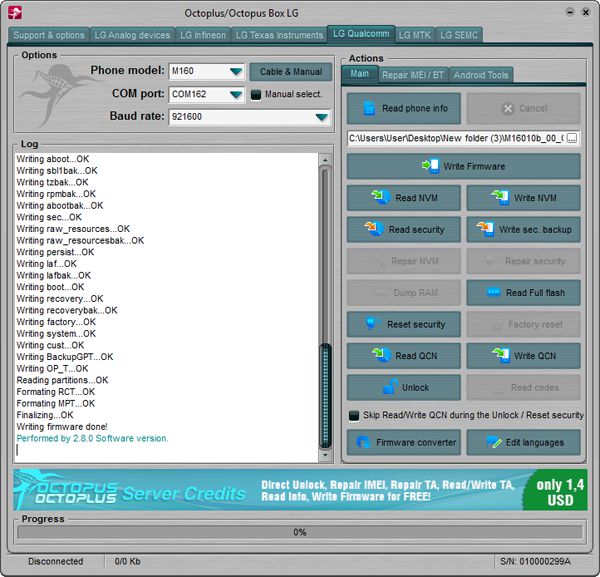Click 'Writing aboot...OK' log line
Image resolution: width=600 pixels, height=577 pixels.
tap(52, 159)
